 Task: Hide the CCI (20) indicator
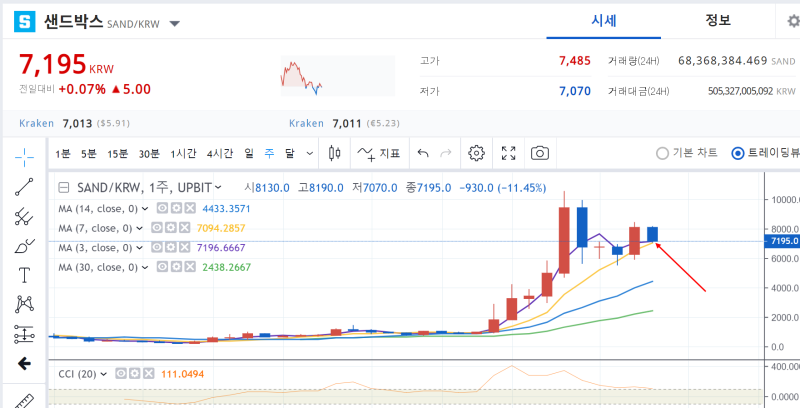(121, 374)
